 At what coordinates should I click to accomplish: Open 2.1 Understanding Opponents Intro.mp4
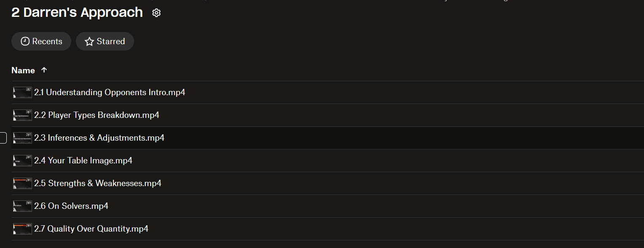point(110,92)
